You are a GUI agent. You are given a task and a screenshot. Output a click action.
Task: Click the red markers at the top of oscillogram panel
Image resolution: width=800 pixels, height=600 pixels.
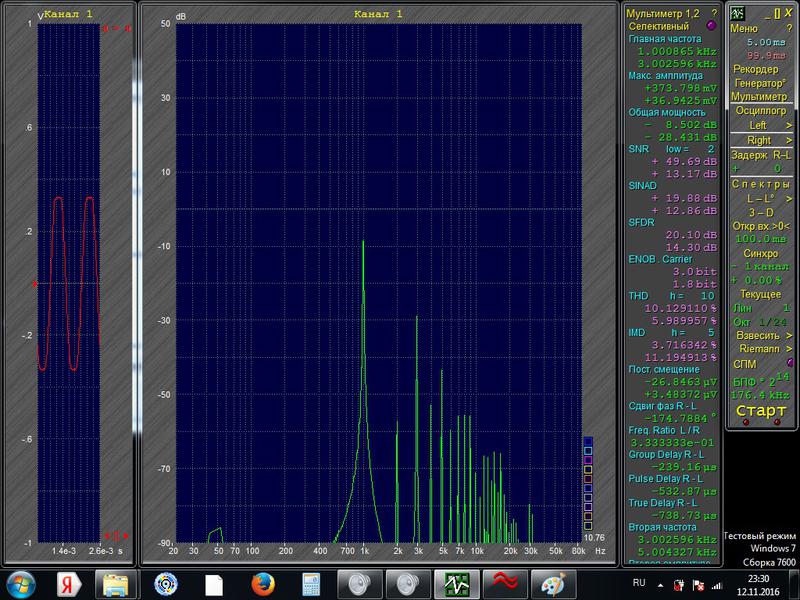pyautogui.click(x=116, y=28)
